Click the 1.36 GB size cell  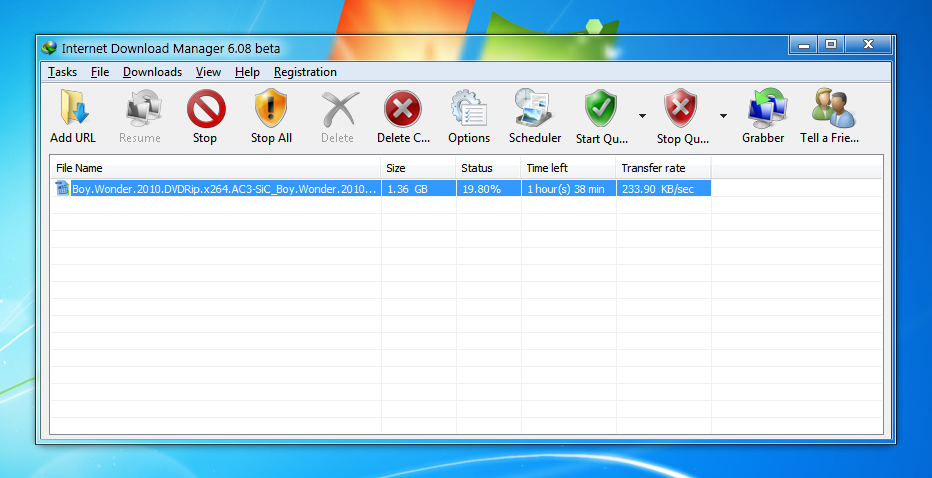coord(419,189)
